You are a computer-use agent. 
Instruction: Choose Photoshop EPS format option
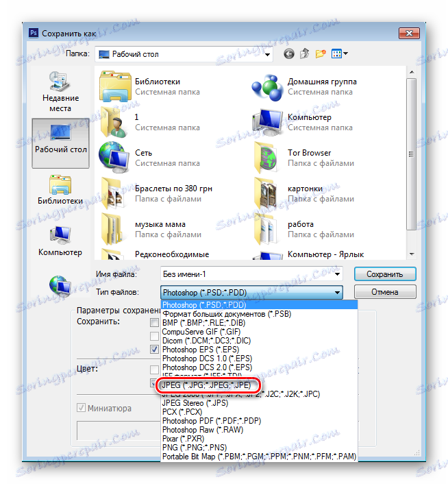click(x=259, y=350)
